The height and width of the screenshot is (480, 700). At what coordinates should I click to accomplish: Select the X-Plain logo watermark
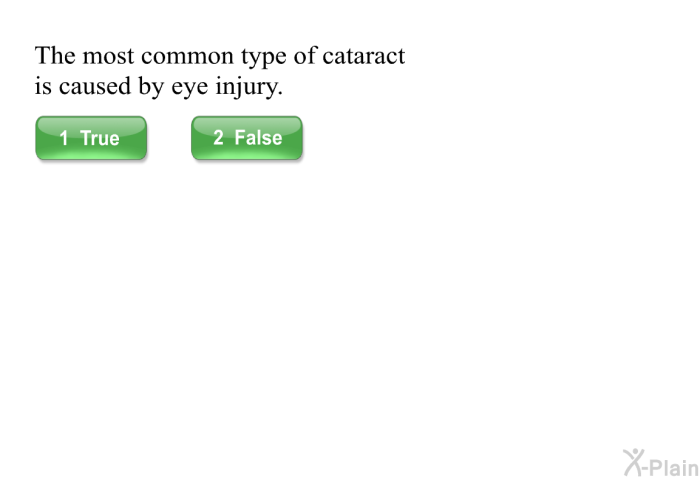tap(661, 463)
